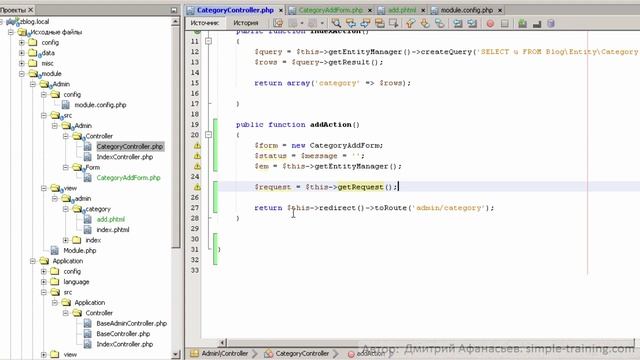Expand the misc folder

(22, 63)
